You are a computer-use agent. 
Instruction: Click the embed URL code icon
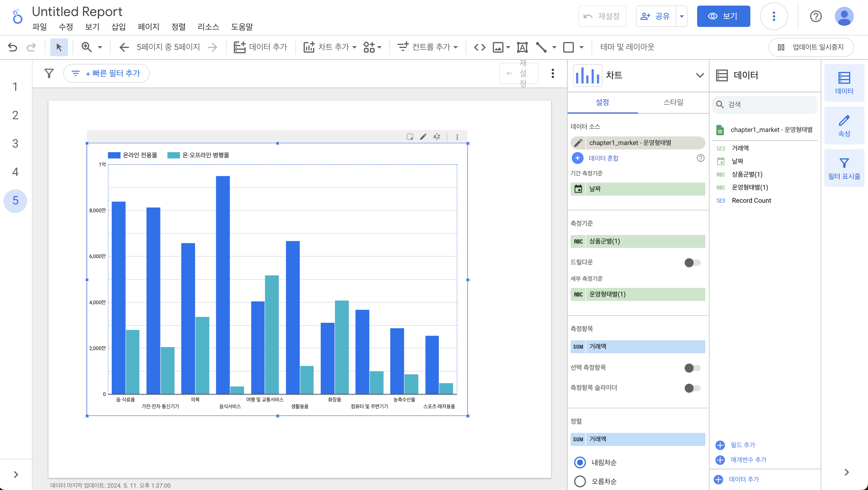coord(480,47)
